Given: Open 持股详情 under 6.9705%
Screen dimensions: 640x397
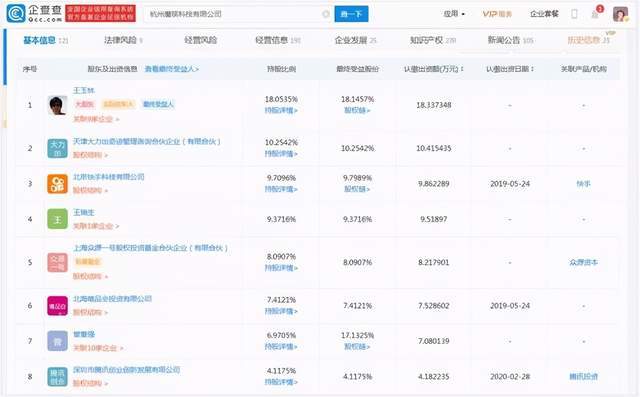Looking at the screenshot, I should tap(281, 346).
